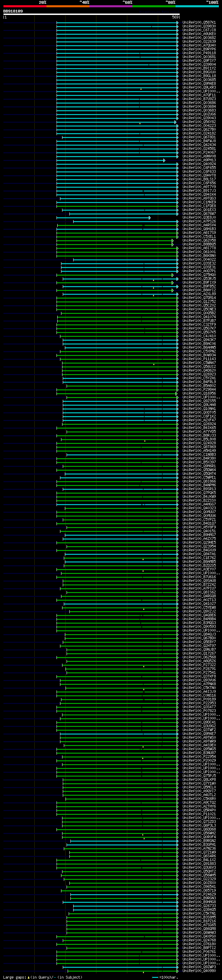Select the UniRef100_C6F655 label
This screenshot has height=980, width=222.
[x=199, y=168]
